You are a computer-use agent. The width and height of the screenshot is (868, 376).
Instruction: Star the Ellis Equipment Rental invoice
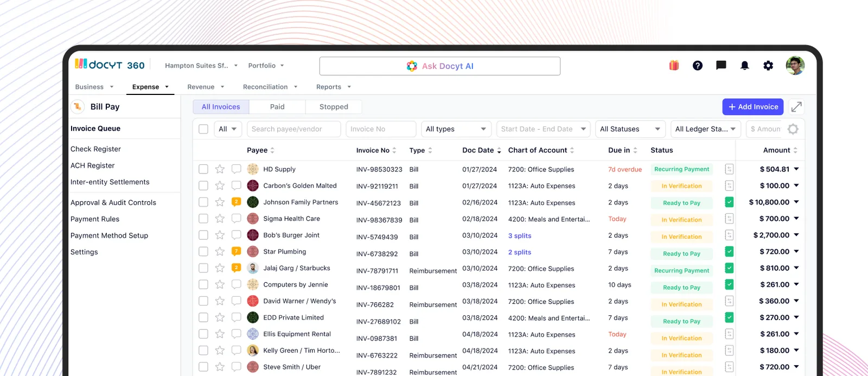click(x=220, y=334)
